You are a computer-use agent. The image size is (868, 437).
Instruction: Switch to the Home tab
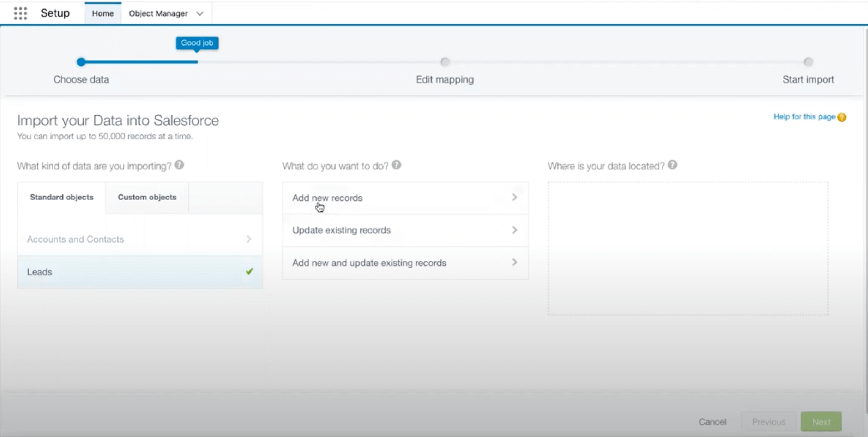[x=103, y=13]
